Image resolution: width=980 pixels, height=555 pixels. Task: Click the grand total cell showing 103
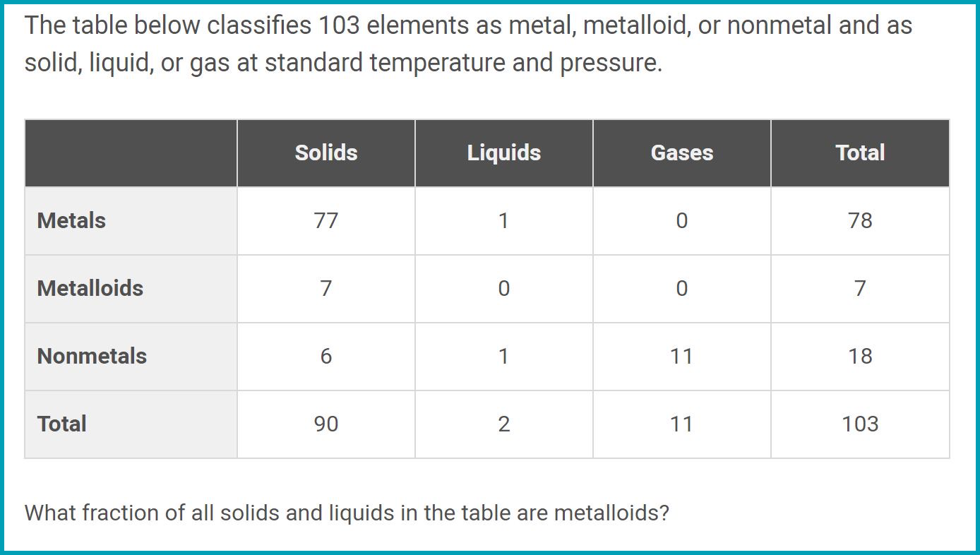[860, 424]
